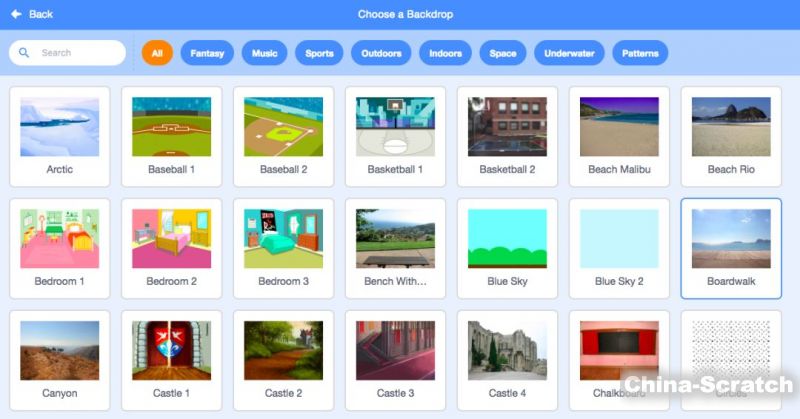This screenshot has height=419, width=800.
Task: Choose the Beach Malibu backdrop
Action: coord(619,136)
